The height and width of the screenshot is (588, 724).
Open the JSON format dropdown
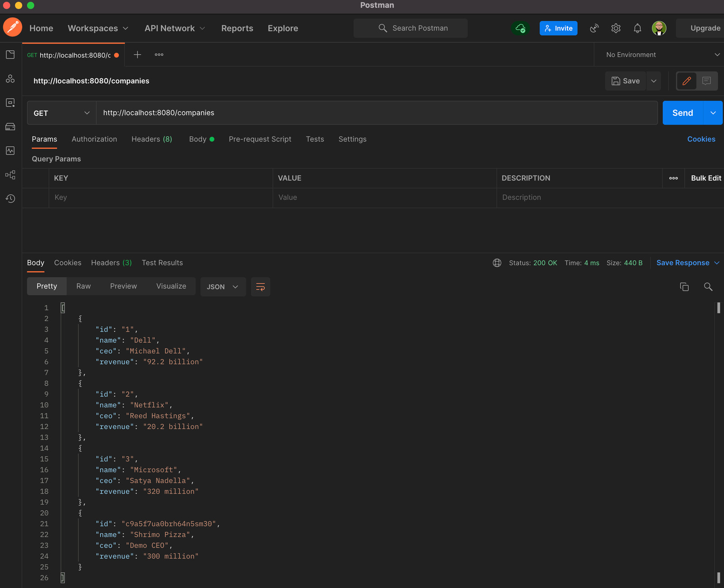coord(223,287)
